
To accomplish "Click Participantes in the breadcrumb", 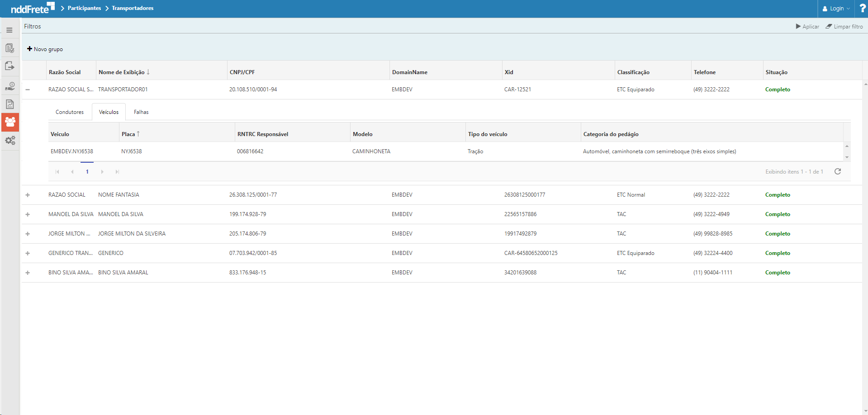I will coord(84,8).
